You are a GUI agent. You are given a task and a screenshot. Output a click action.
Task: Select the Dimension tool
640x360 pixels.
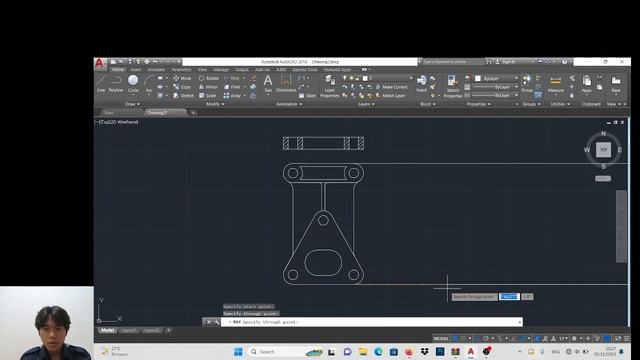tap(286, 83)
